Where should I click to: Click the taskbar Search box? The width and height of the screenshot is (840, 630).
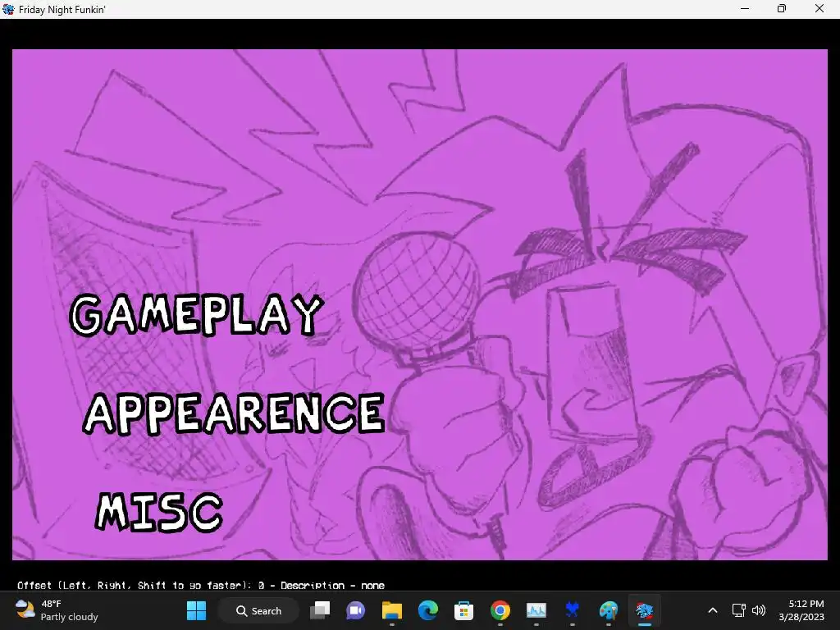point(258,610)
